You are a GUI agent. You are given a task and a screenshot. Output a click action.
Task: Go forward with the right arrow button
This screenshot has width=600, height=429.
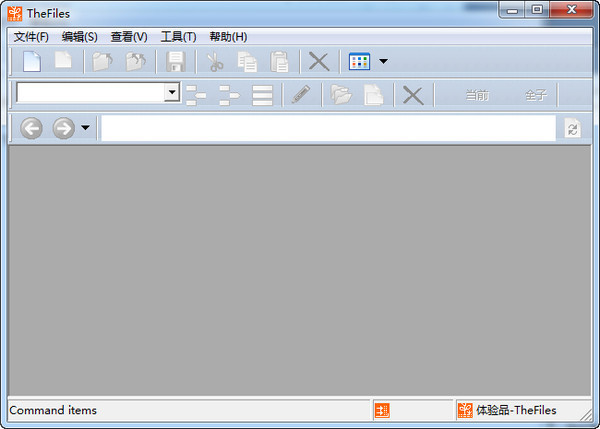[x=64, y=128]
